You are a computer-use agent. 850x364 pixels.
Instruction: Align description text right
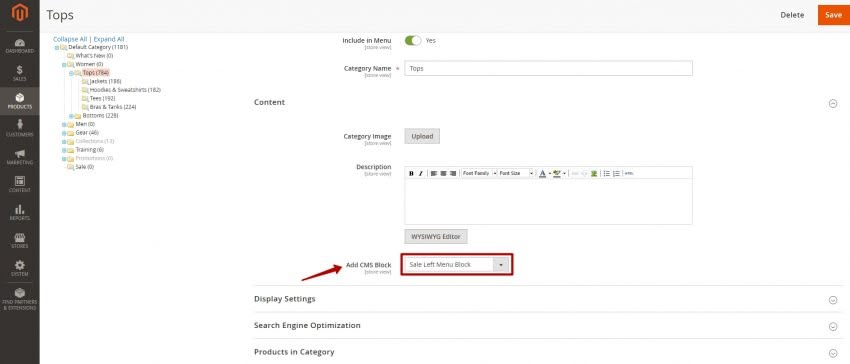tap(453, 174)
